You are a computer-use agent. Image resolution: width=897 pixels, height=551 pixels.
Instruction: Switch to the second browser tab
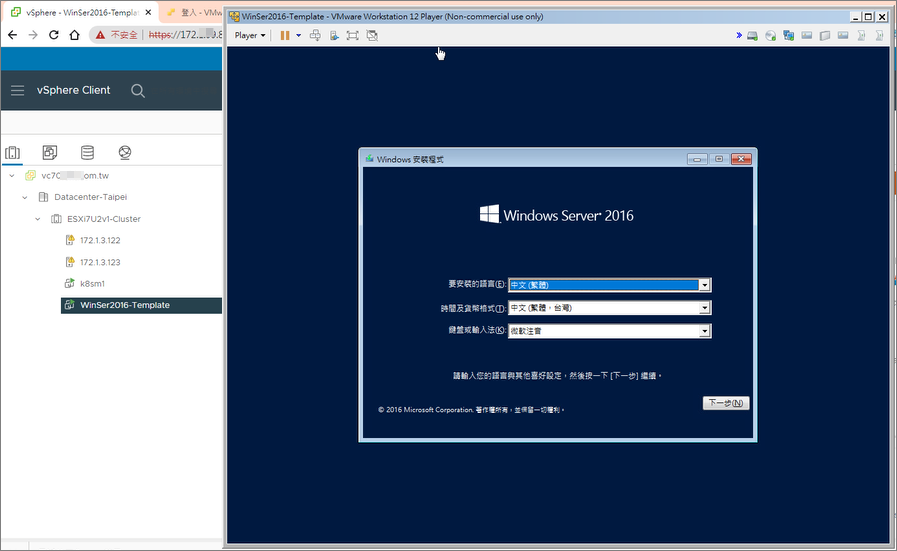point(195,12)
